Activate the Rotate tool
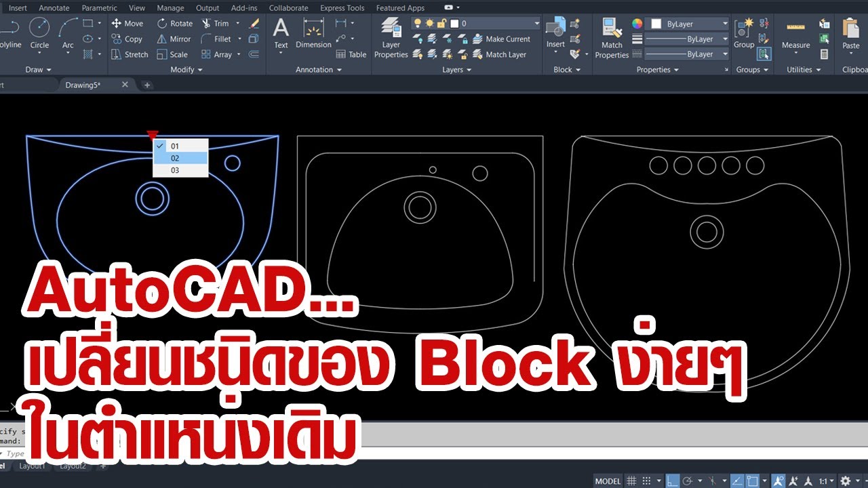Screen dimensions: 868x488 pos(175,23)
